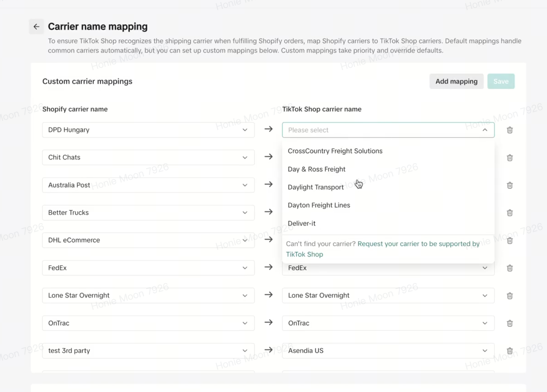
Task: Click the back arrow beside Carrier name mapping
Action: pos(36,27)
